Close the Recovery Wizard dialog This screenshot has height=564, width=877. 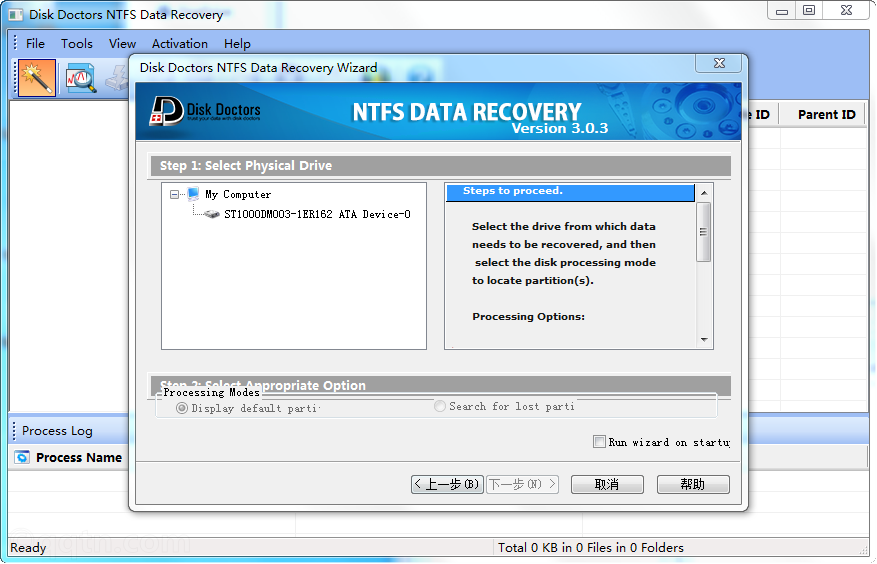[719, 63]
